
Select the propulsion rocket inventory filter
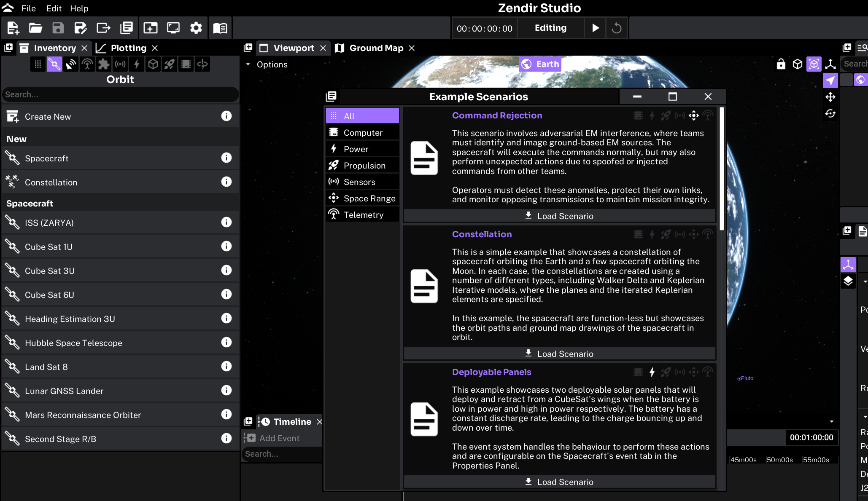pyautogui.click(x=170, y=64)
